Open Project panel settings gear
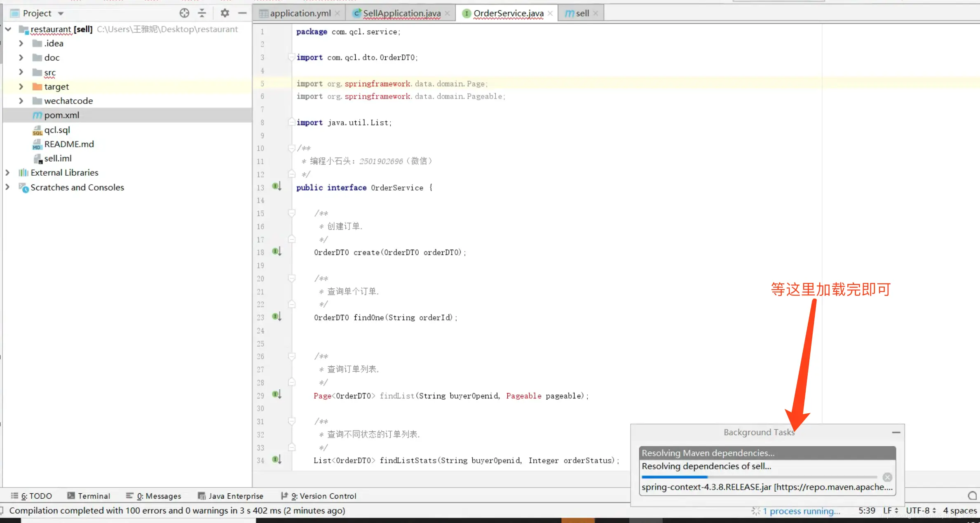The height and width of the screenshot is (523, 980). pyautogui.click(x=225, y=13)
